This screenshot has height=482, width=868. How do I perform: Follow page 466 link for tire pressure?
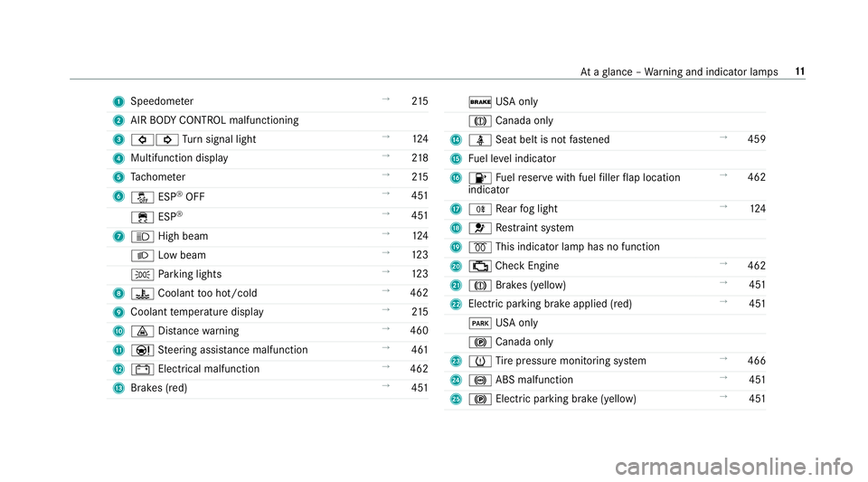click(x=759, y=361)
